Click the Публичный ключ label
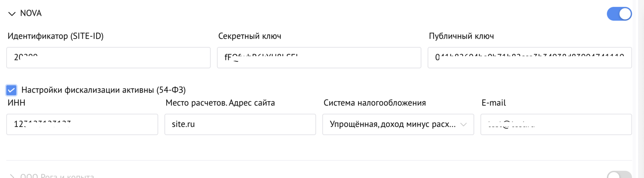This screenshot has height=178, width=644. 461,36
